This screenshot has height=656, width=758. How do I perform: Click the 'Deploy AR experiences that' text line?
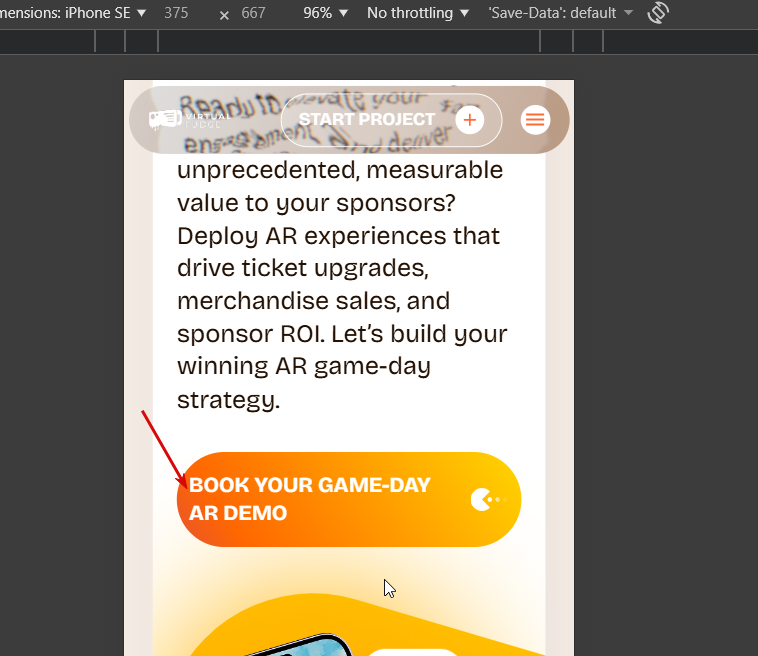(338, 236)
